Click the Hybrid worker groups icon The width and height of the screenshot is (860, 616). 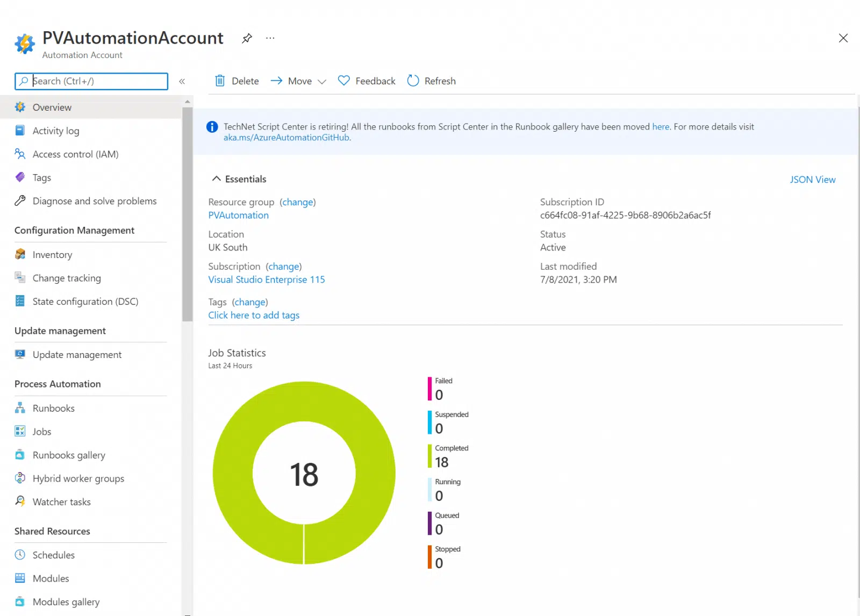coord(20,478)
